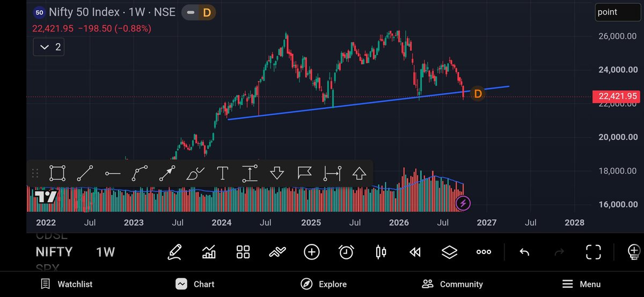Select the horizontal line drawing tool

point(112,173)
